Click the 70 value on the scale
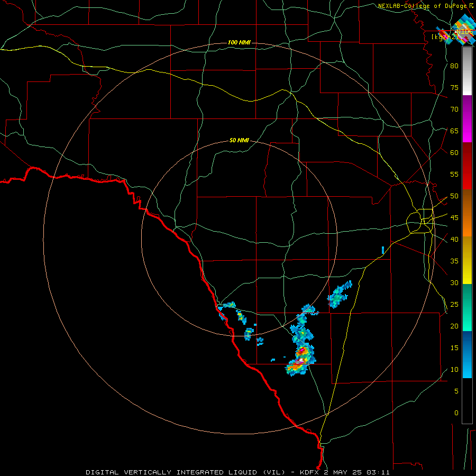The image size is (476, 476). (454, 109)
